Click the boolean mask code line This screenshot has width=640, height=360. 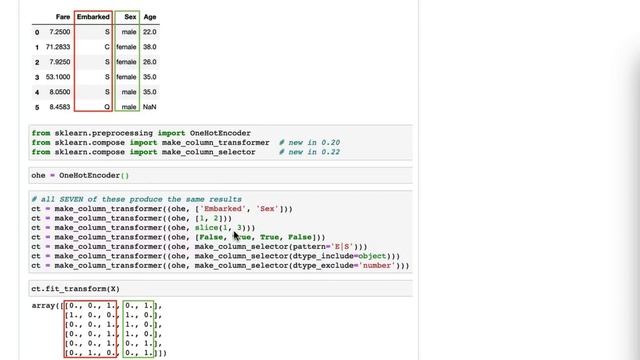coord(178,237)
